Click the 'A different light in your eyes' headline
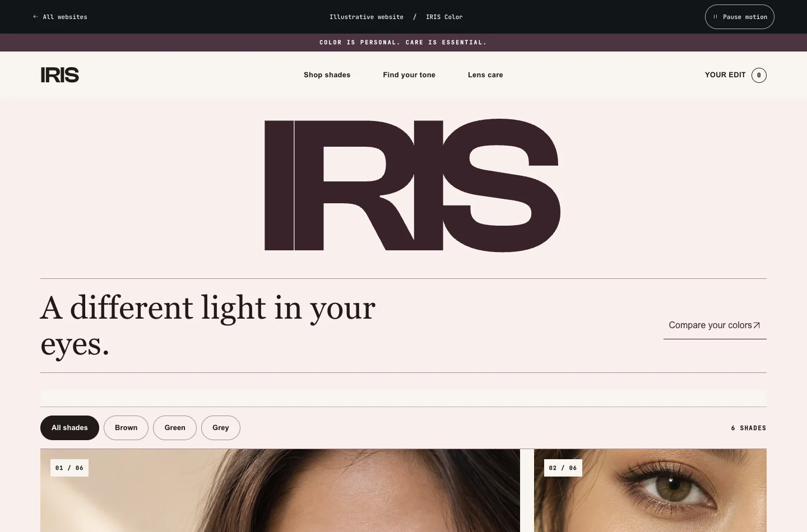 coord(208,326)
